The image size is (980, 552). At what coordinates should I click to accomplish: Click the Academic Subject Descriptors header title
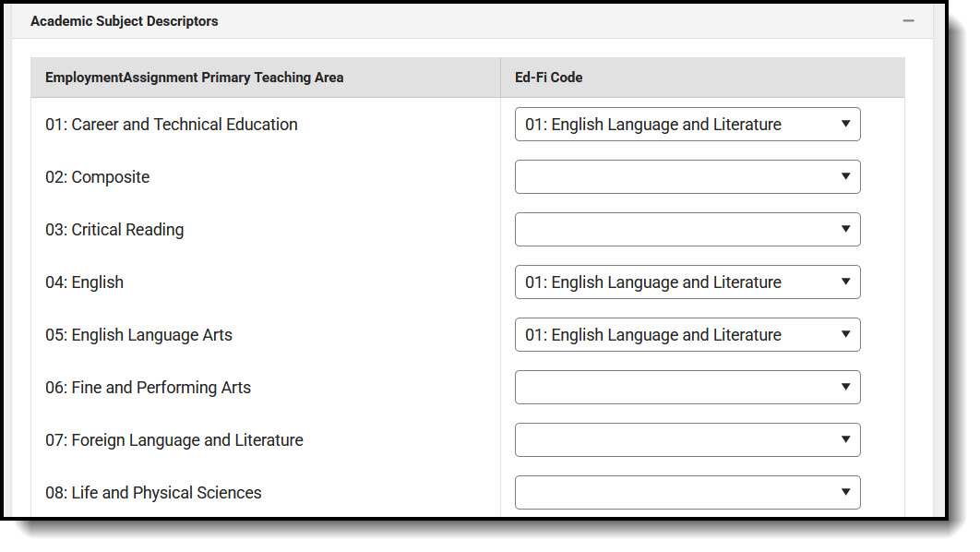[x=125, y=21]
